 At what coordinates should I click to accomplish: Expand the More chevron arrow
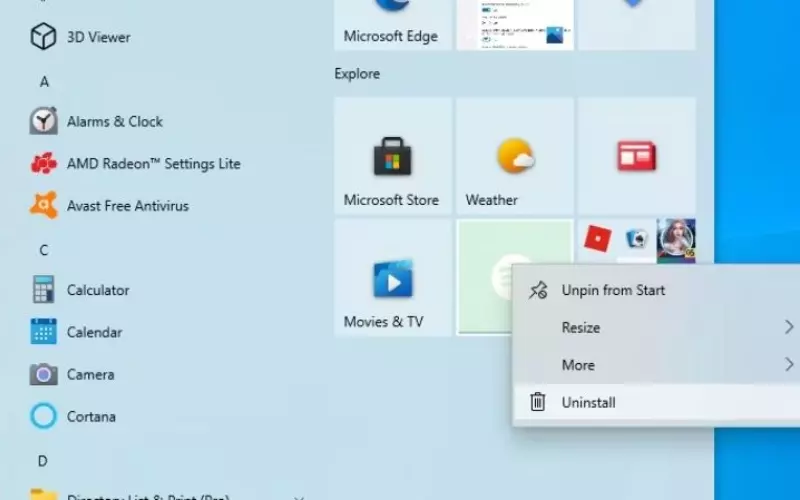(x=789, y=365)
